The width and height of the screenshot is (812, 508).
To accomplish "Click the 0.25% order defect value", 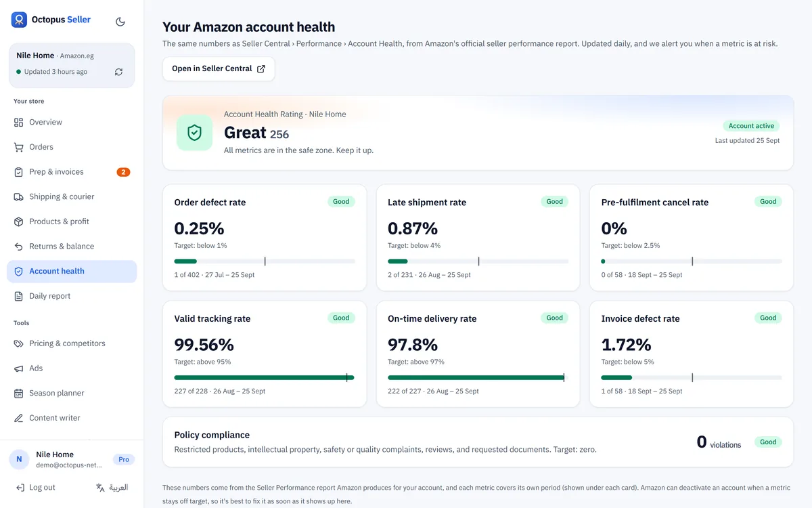I will [199, 228].
